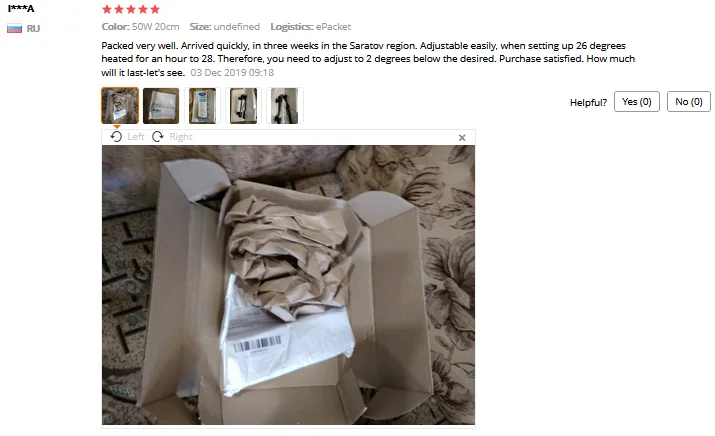This screenshot has width=715, height=436.
Task: Open the fourth review photo thumbnail
Action: click(244, 106)
